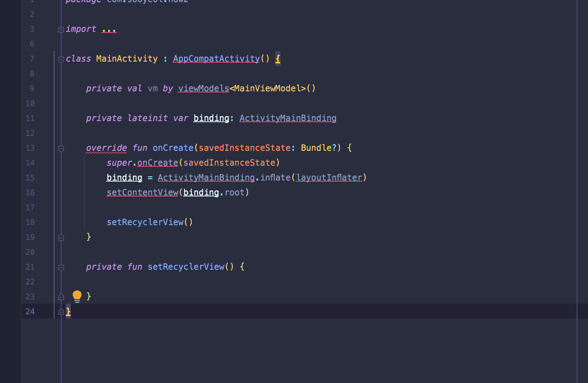Click MainViewModel type argument
The width and height of the screenshot is (588, 383).
pos(267,88)
